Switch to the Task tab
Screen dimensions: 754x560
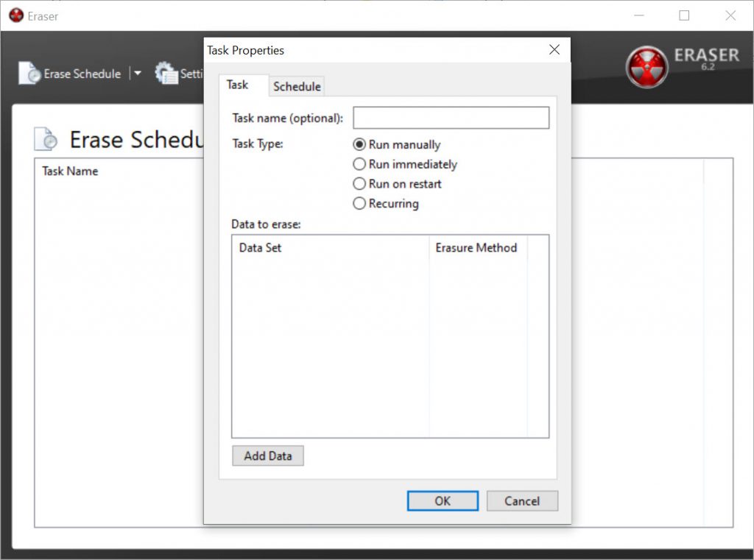(243, 85)
